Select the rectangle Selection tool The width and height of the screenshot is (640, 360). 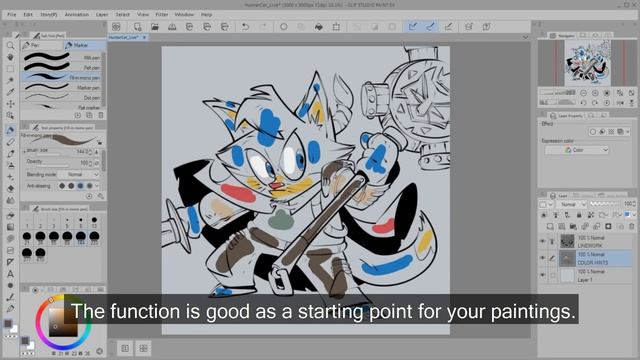pos(11,69)
